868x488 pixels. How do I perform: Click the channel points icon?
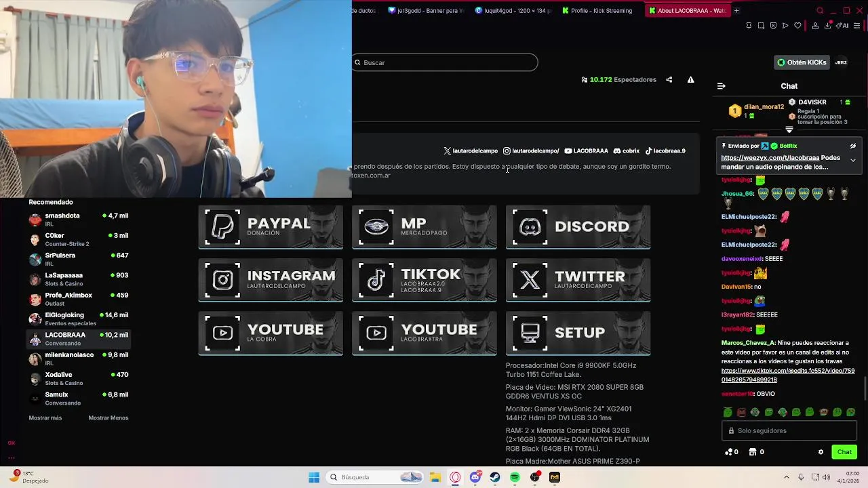pyautogui.click(x=728, y=452)
